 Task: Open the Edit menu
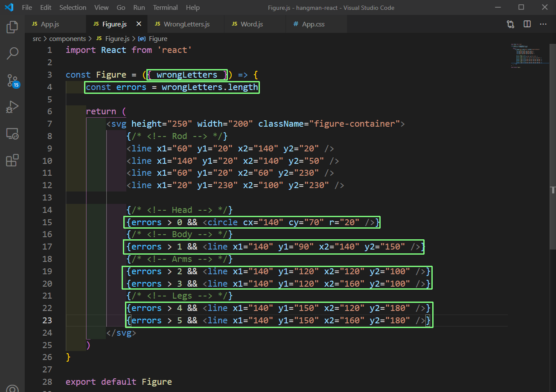pyautogui.click(x=46, y=8)
